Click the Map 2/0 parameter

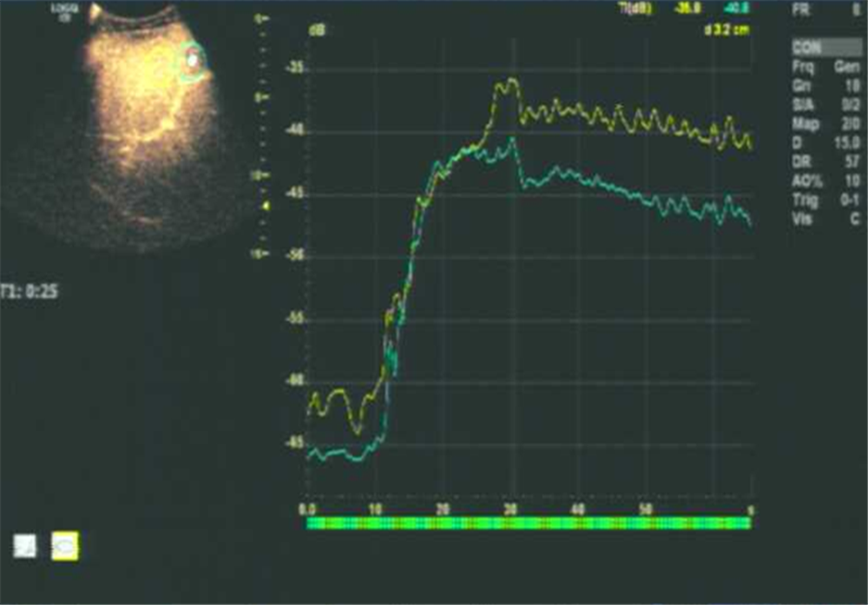tap(825, 123)
